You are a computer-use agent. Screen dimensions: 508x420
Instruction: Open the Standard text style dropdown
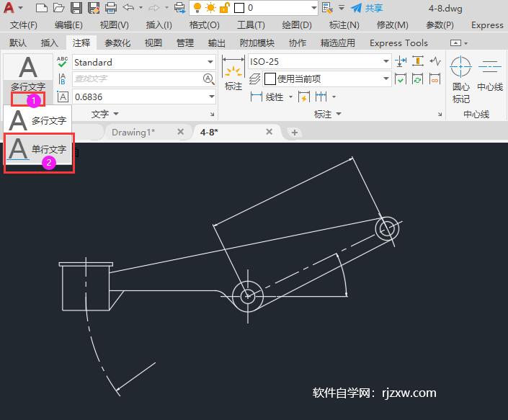(210, 62)
